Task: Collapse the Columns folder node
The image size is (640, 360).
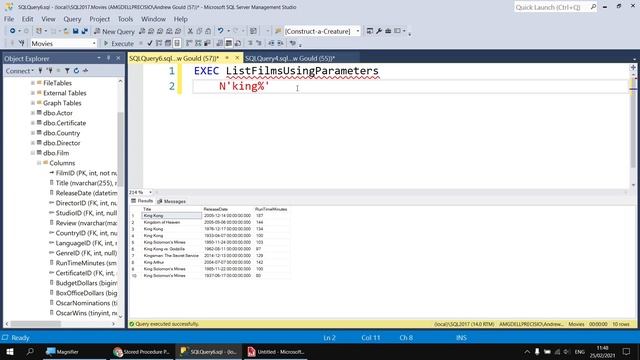Action: 39,163
